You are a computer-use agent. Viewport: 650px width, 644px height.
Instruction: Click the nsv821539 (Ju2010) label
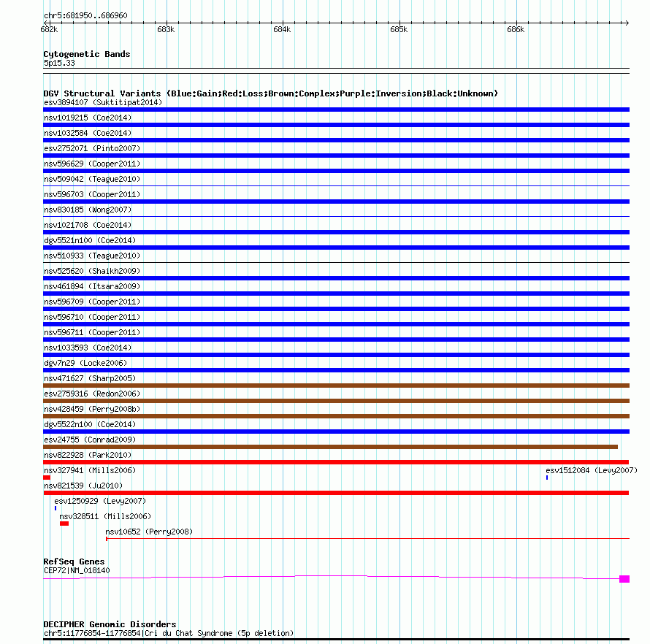[83, 486]
